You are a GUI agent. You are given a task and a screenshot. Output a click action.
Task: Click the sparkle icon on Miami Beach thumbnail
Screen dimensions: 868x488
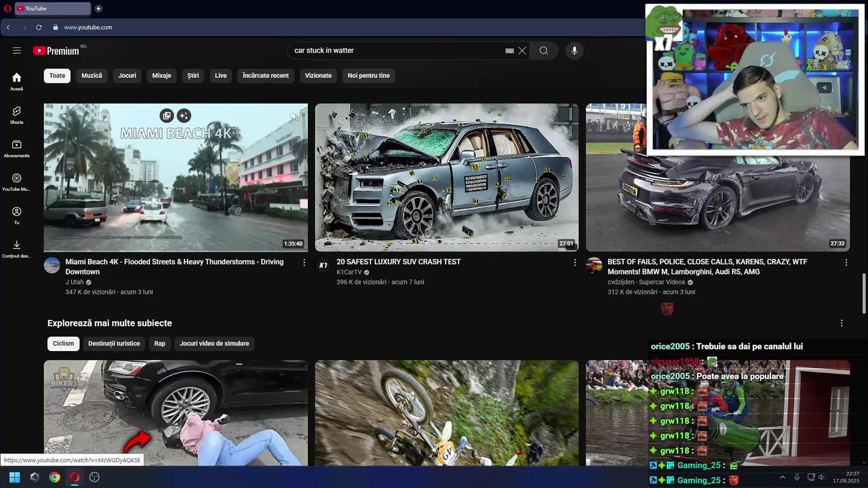[184, 116]
